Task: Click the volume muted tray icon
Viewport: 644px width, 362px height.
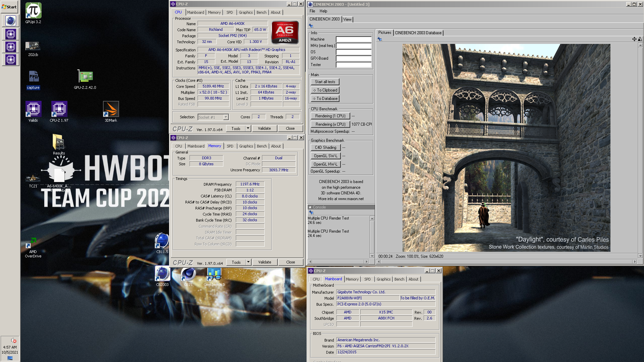Action: pos(13,340)
